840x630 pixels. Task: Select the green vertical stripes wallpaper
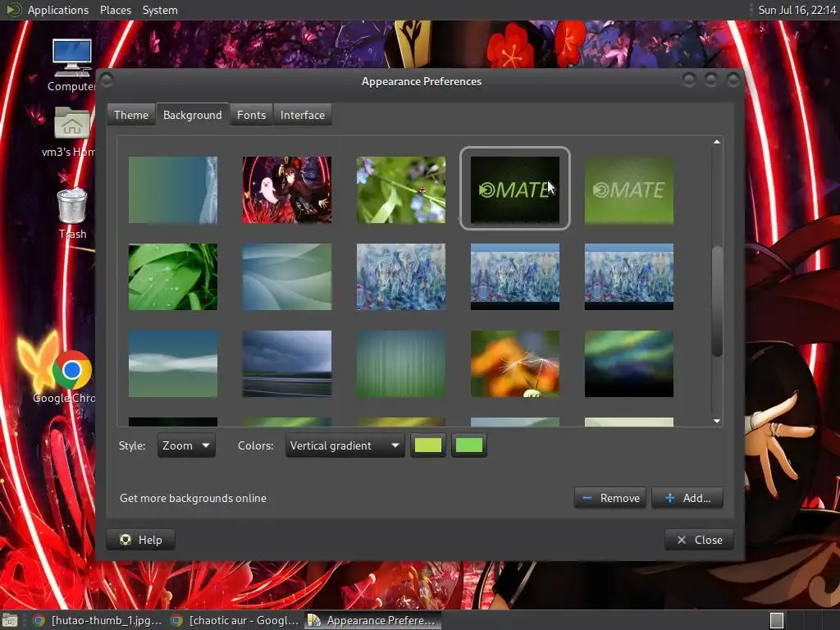coord(401,363)
